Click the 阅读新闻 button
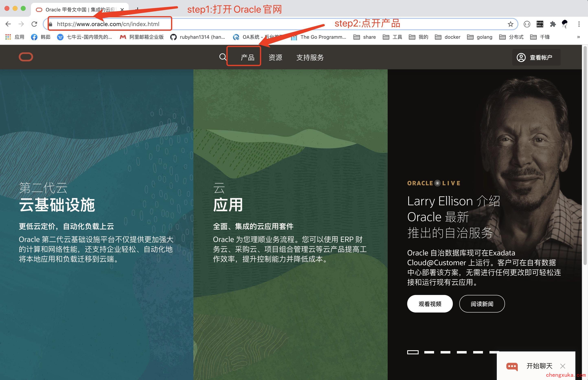 tap(482, 304)
